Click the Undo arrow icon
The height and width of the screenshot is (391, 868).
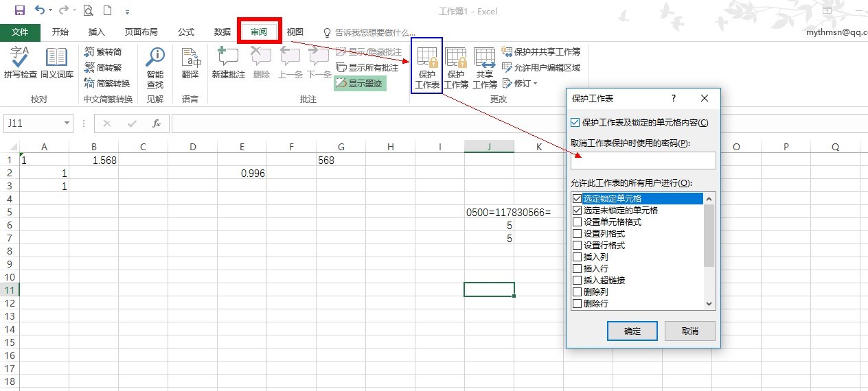(x=40, y=10)
